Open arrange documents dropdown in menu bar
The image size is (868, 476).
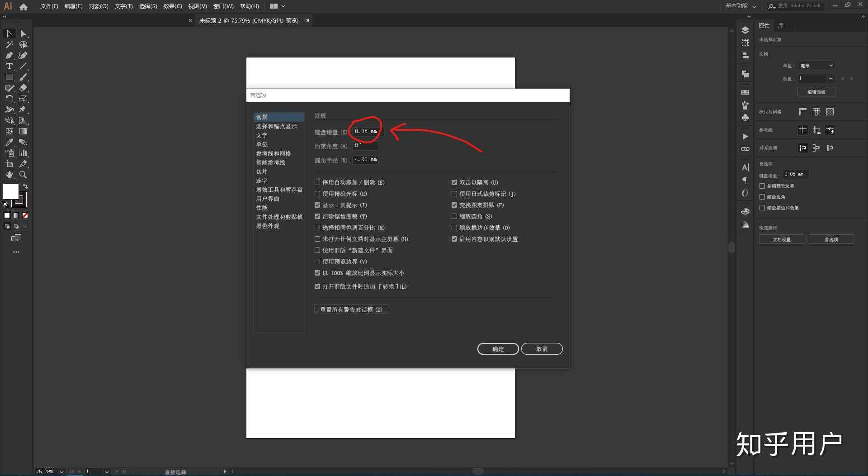(277, 6)
